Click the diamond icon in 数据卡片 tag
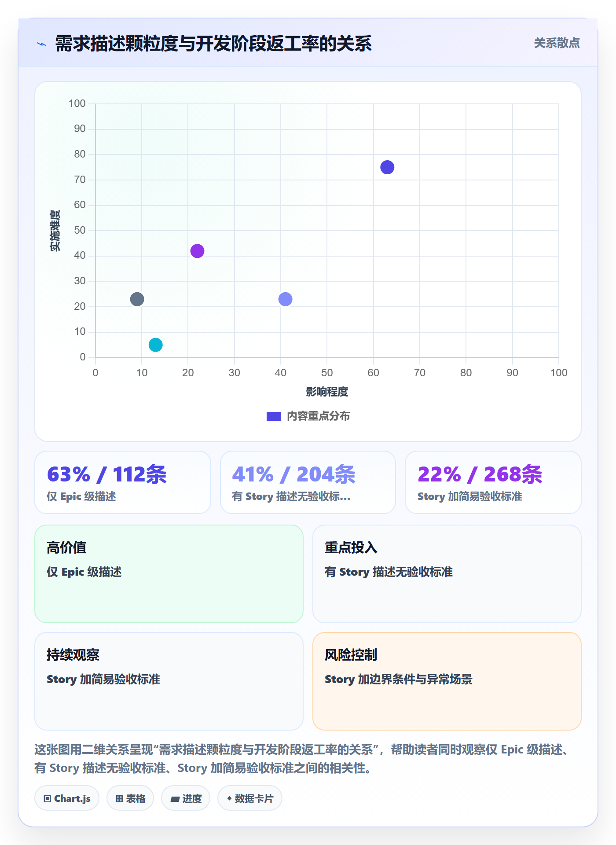This screenshot has width=616, height=845. coord(229,798)
